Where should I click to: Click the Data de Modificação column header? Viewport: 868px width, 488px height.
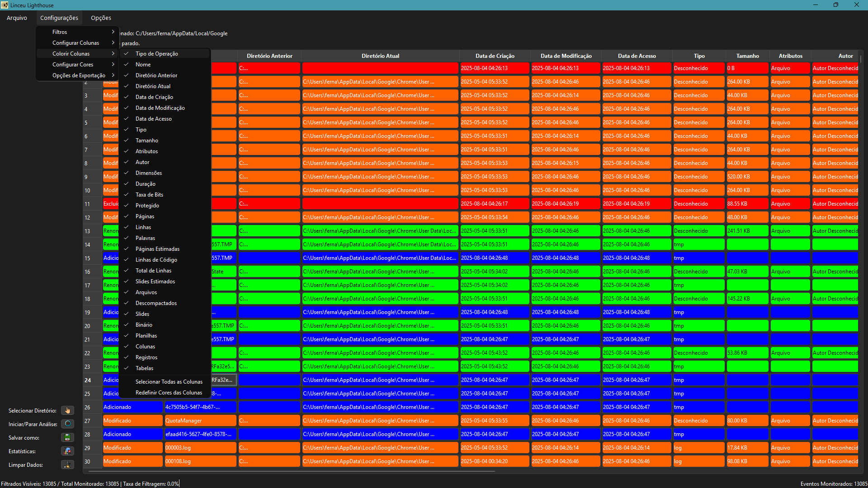click(566, 56)
